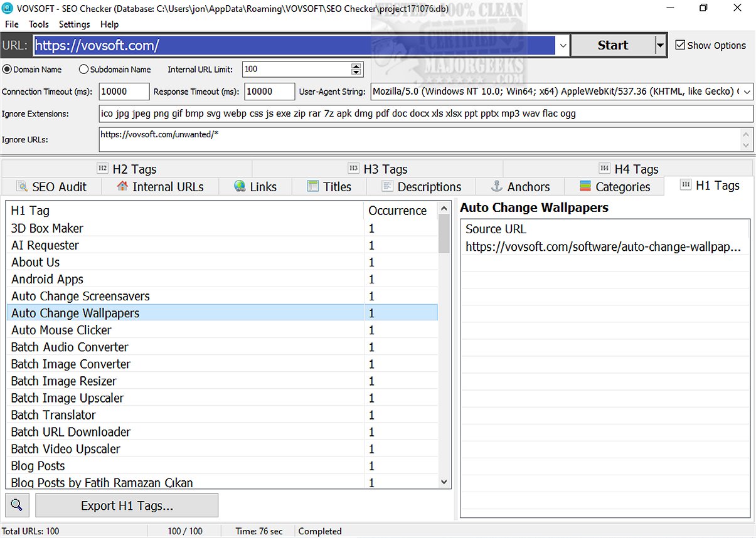This screenshot has width=756, height=538.
Task: Click the Ignore URLs text box
Action: coord(419,139)
